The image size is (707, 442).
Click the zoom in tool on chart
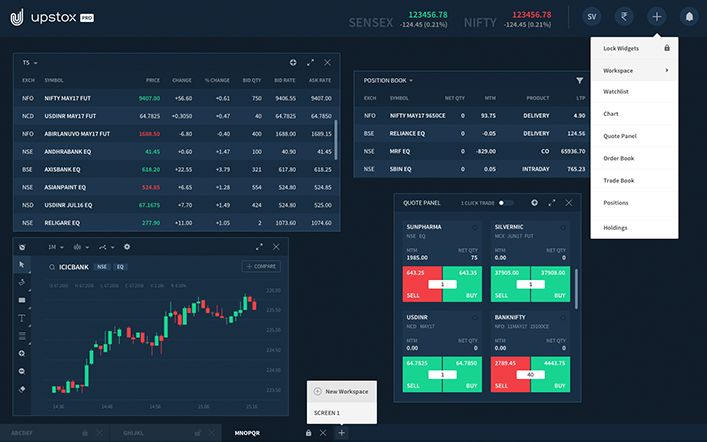tap(22, 353)
